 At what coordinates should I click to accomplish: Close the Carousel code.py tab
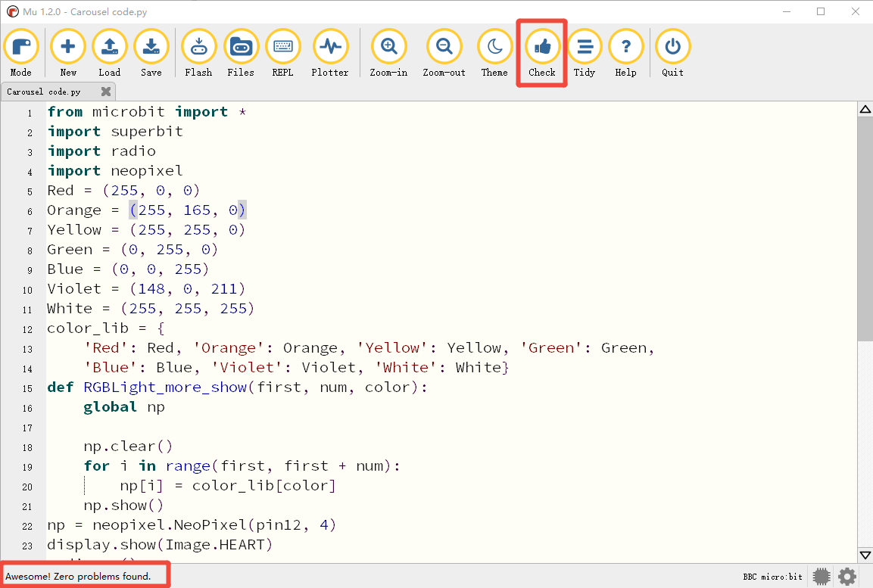click(x=106, y=92)
